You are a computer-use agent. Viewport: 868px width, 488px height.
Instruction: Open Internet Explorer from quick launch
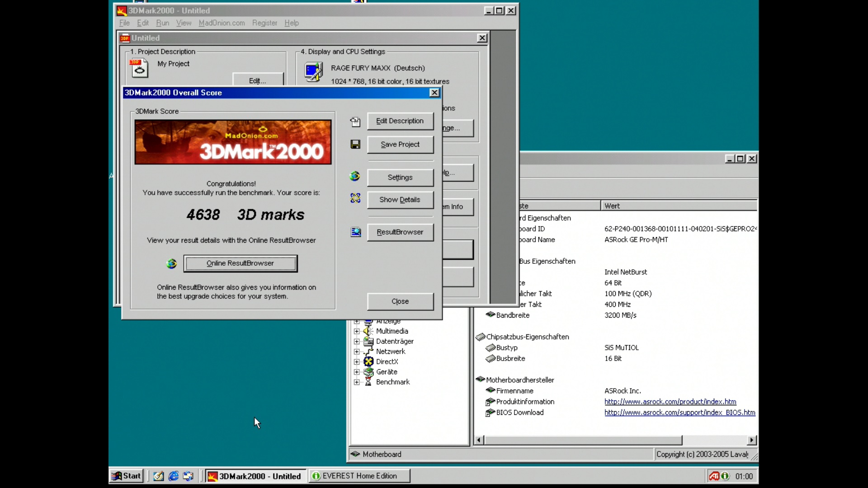point(173,476)
